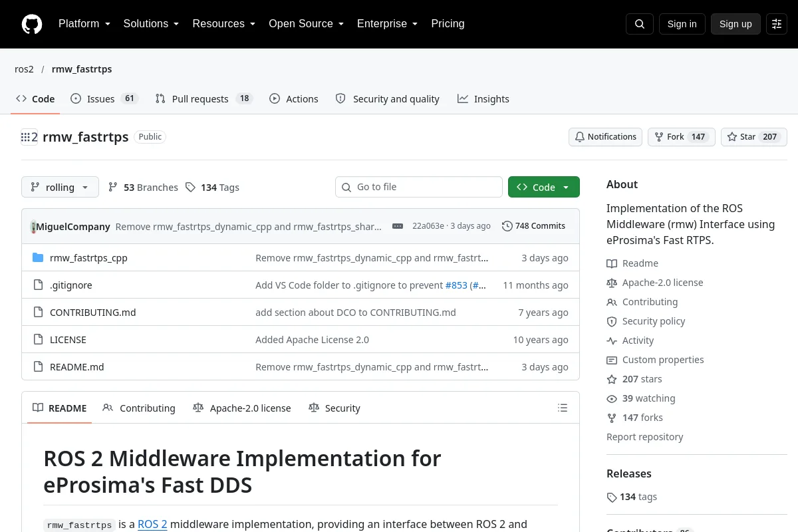
Task: Click the scale icon beside Apache-2.0 license in About
Action: (x=612, y=283)
